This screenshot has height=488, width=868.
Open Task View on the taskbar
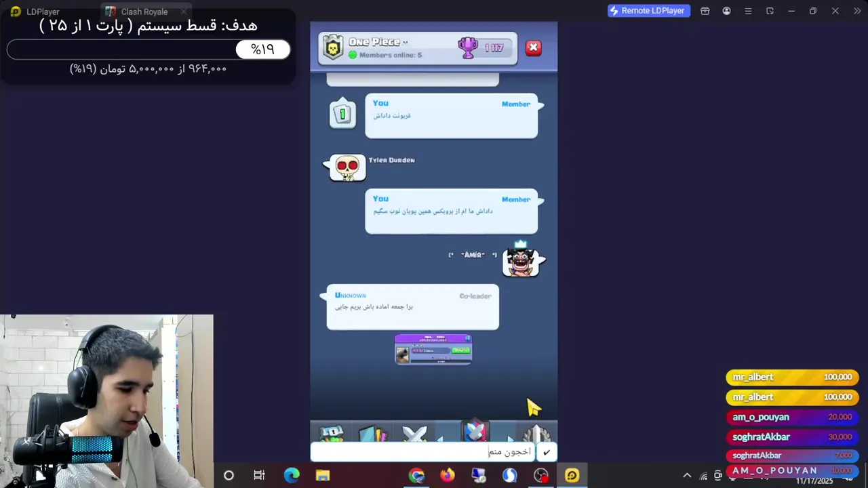[x=259, y=475]
